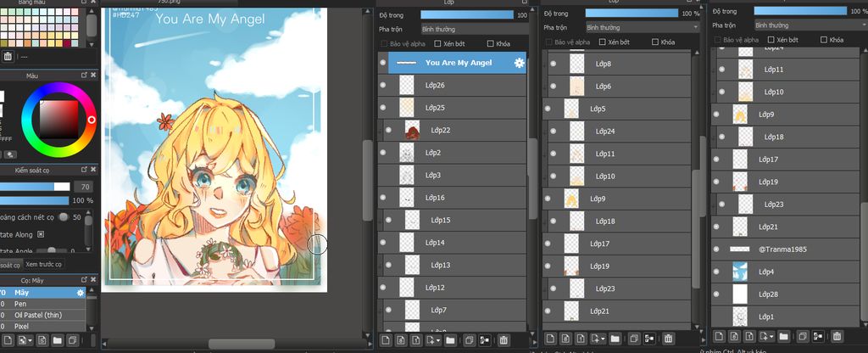Add a new layer in the right layer panel
868x353 pixels.
tap(719, 336)
